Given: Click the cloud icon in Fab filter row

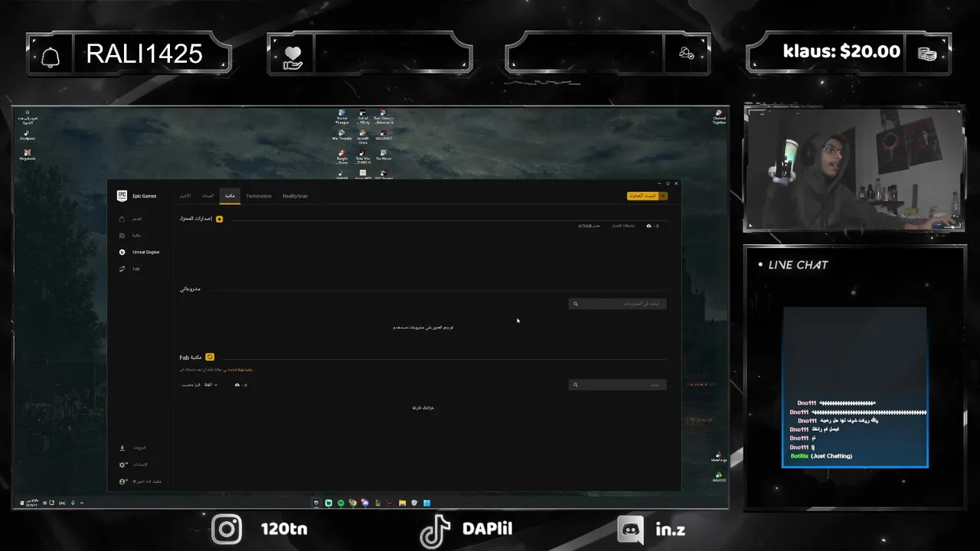Looking at the screenshot, I should (237, 385).
